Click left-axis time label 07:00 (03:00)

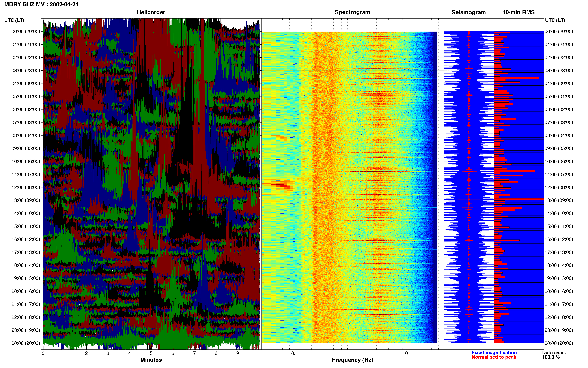point(26,122)
